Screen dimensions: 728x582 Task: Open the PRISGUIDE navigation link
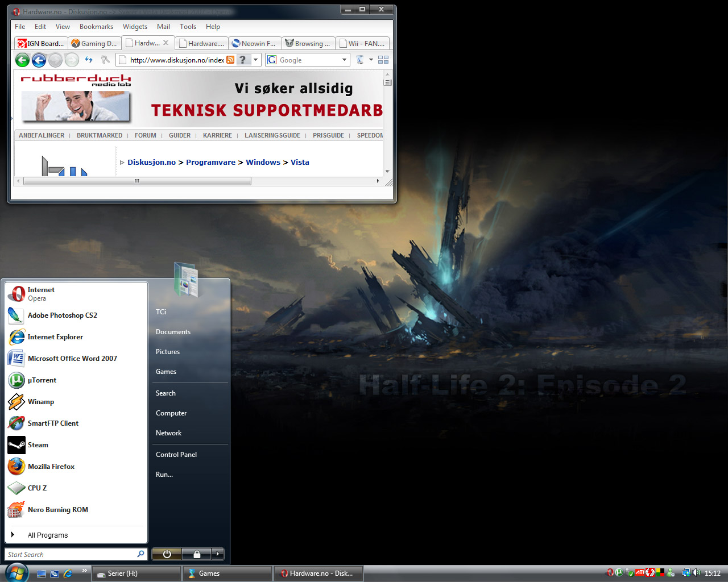328,135
